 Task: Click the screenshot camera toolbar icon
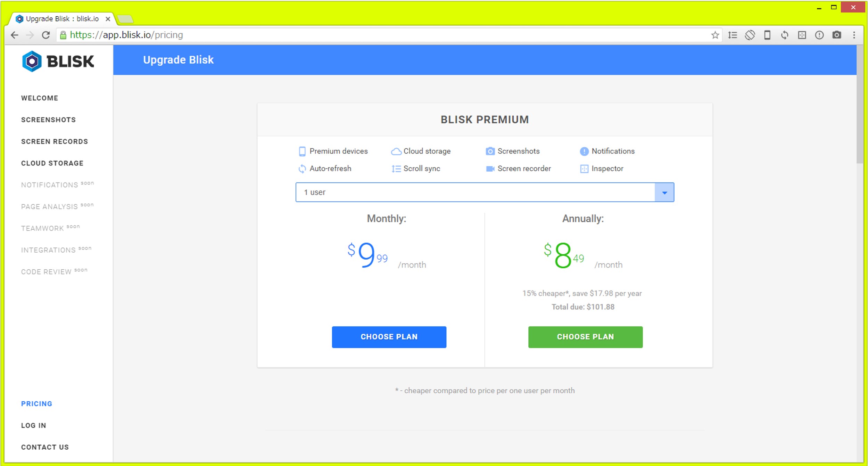(837, 35)
